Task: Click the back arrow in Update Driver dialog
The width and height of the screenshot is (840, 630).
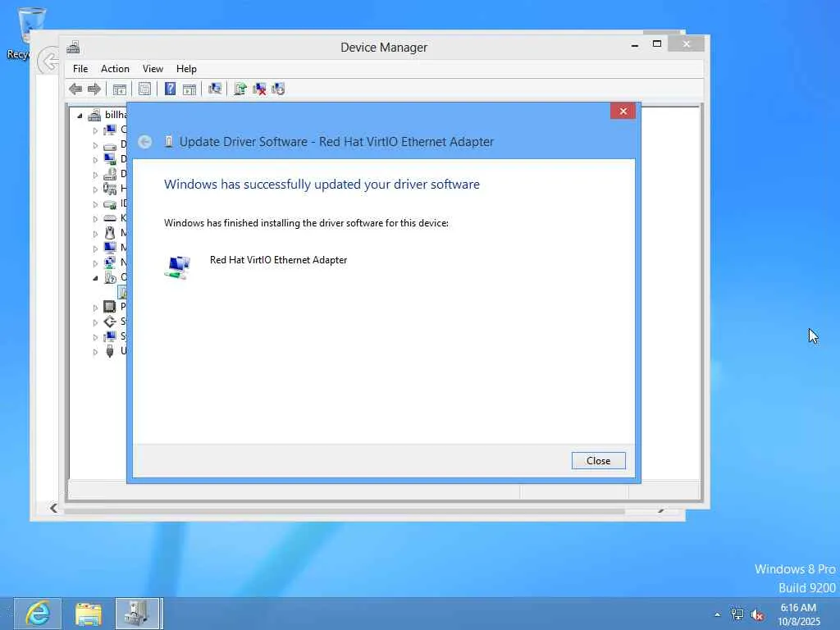Action: (144, 142)
